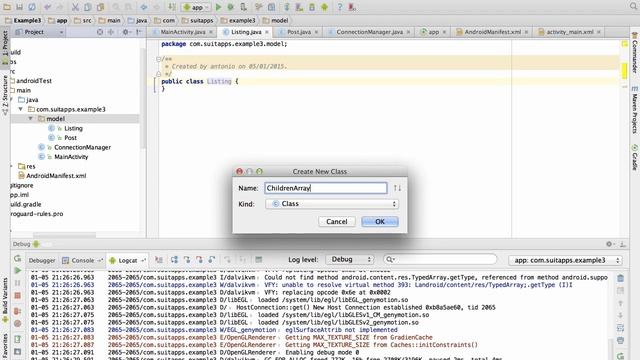
Task: Click Example3 in the breadcrumb bar
Action: point(27,20)
